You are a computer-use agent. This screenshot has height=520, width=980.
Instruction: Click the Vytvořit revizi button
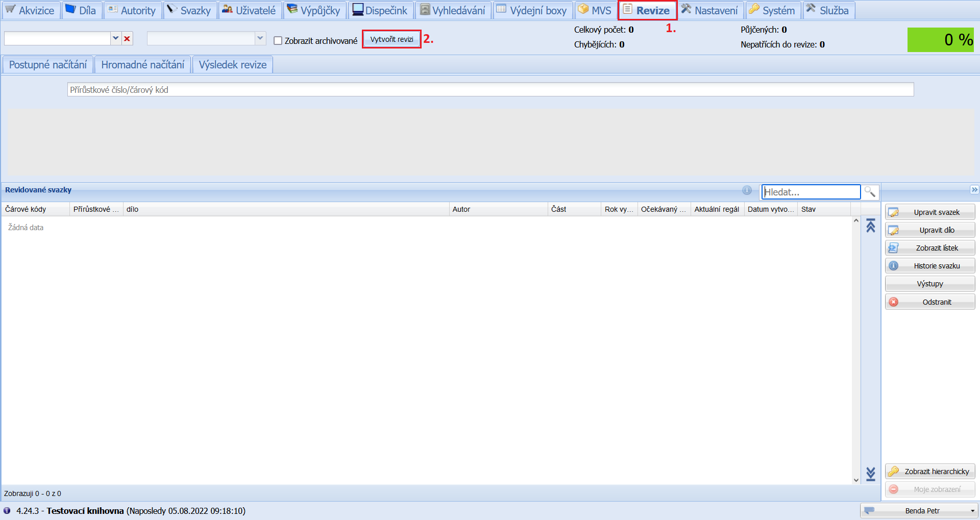(x=391, y=39)
